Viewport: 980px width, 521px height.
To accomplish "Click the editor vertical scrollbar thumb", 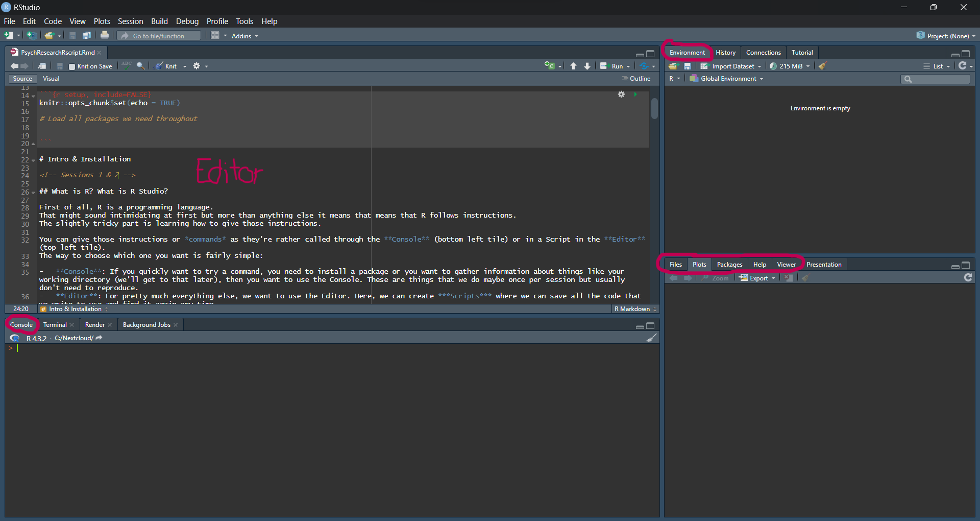I will coord(654,108).
